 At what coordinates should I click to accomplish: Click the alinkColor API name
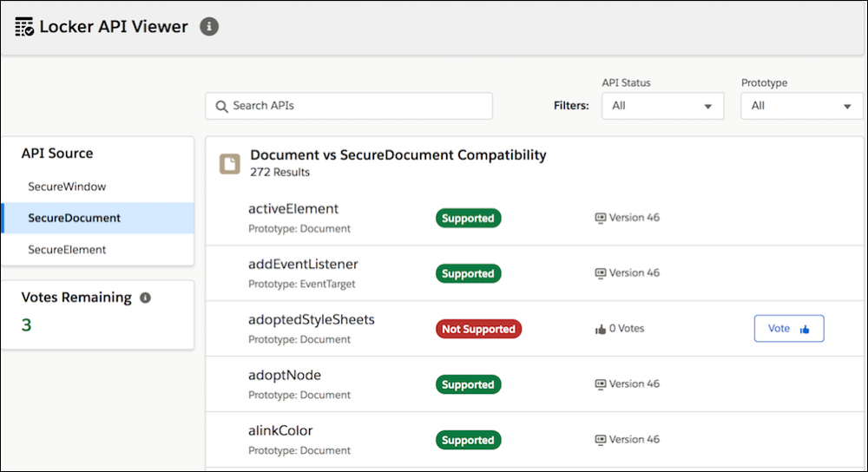(280, 430)
